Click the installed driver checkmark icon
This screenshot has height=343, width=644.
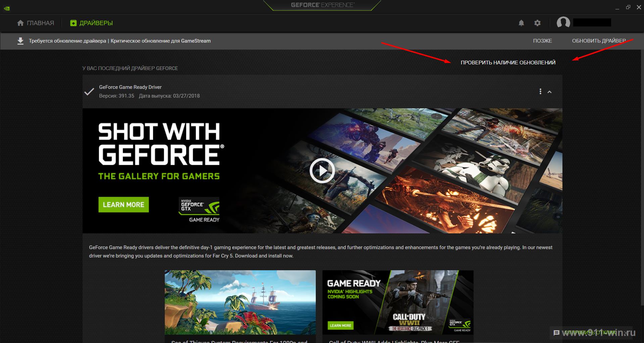point(89,92)
